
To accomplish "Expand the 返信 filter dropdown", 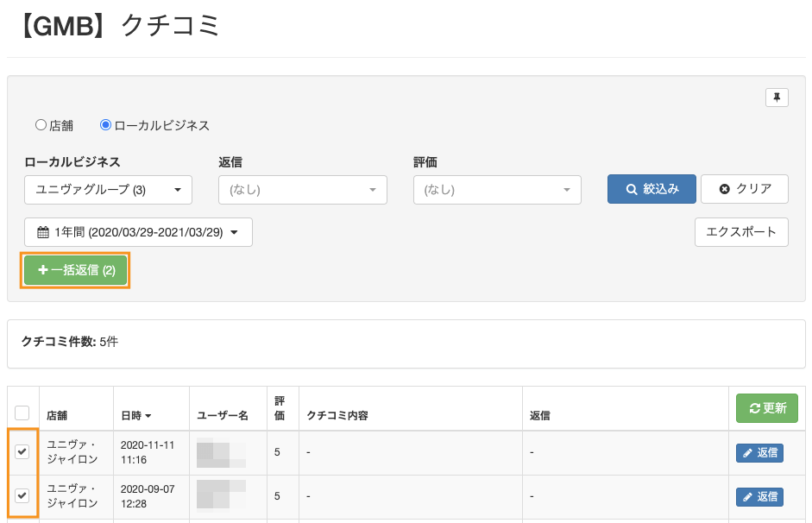I will tap(302, 190).
